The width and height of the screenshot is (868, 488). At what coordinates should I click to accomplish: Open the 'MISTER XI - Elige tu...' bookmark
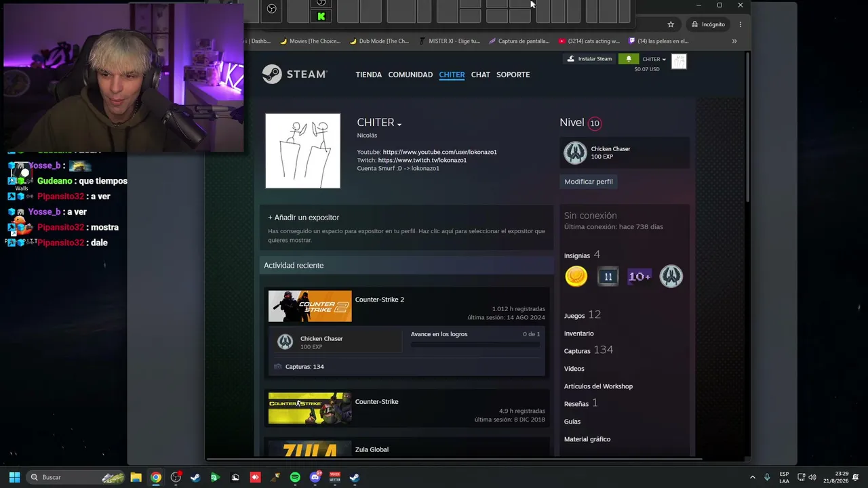click(x=449, y=41)
